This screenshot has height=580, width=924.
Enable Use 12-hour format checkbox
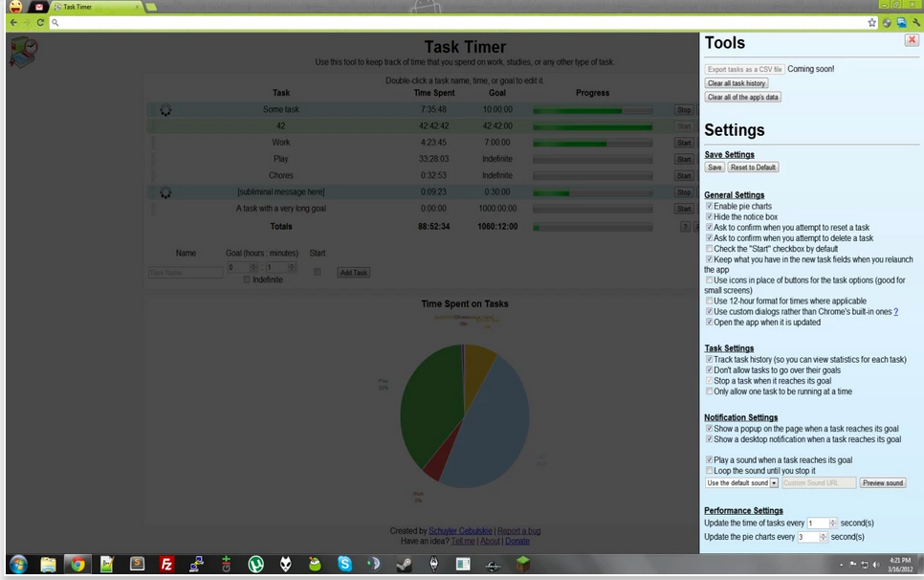coord(710,301)
